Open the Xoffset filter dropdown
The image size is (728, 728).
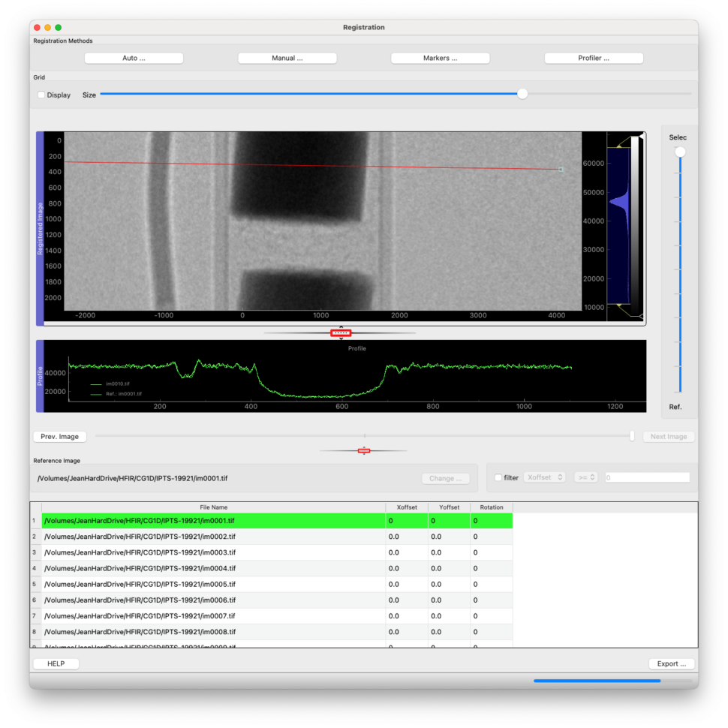point(545,477)
